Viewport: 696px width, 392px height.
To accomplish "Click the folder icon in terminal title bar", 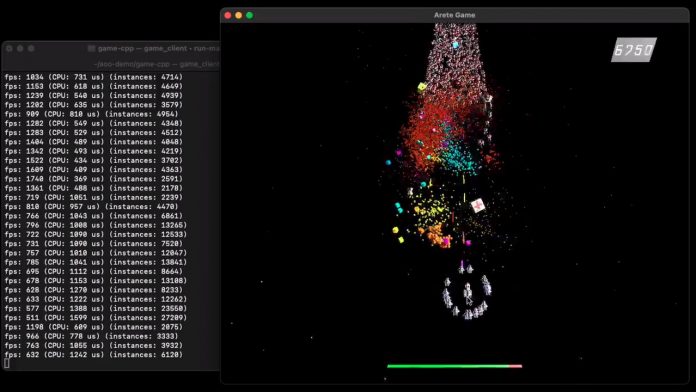I will coord(91,48).
